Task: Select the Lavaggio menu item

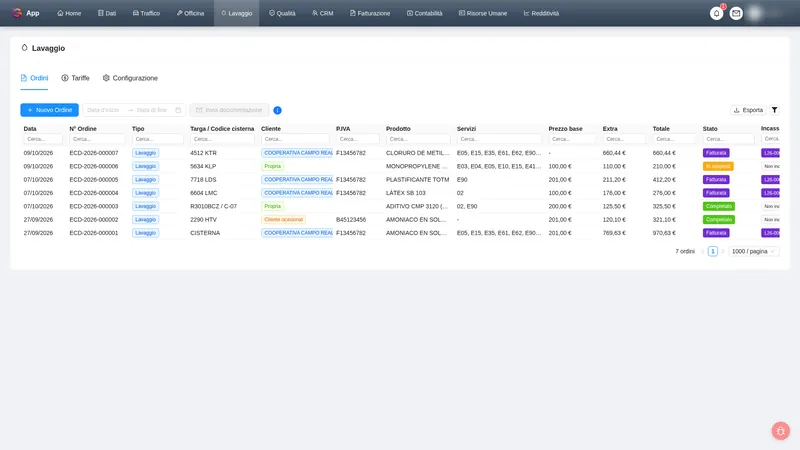Action: pyautogui.click(x=237, y=13)
